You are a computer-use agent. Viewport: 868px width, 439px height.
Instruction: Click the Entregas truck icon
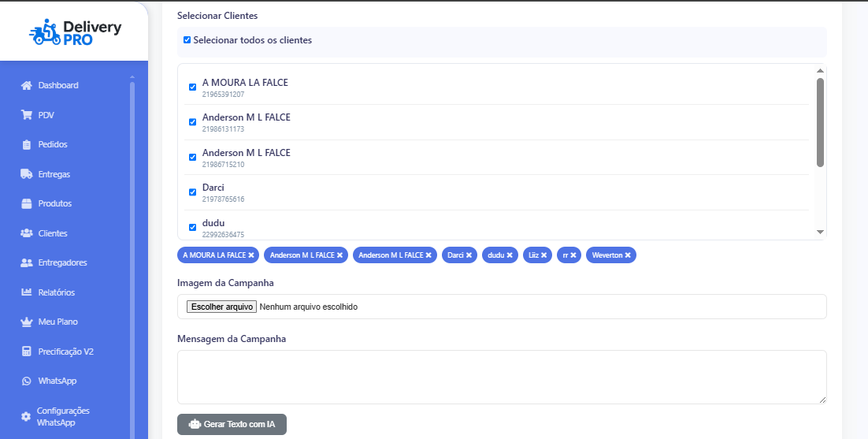pos(26,174)
